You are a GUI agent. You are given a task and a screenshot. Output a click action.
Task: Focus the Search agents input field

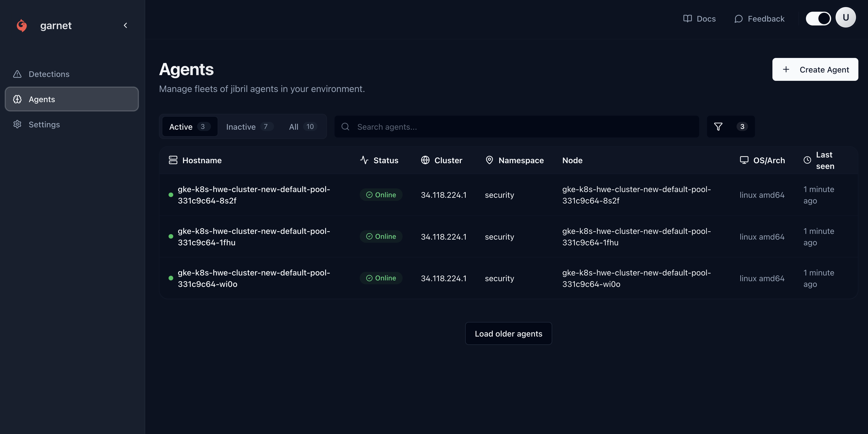point(516,127)
